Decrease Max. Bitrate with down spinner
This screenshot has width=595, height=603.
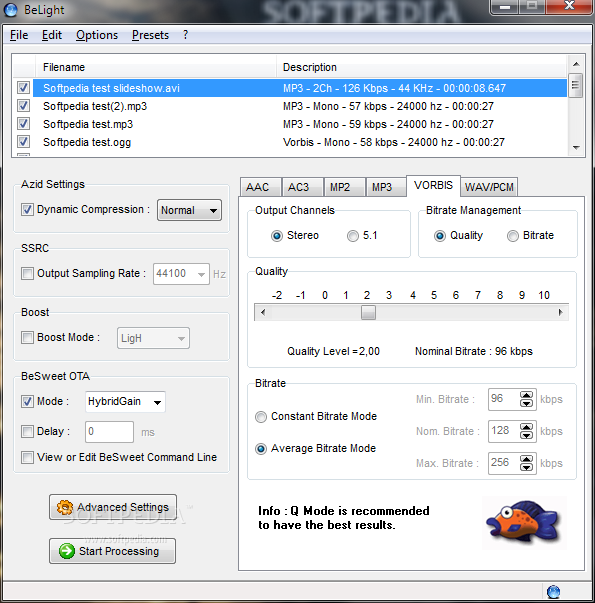[526, 467]
